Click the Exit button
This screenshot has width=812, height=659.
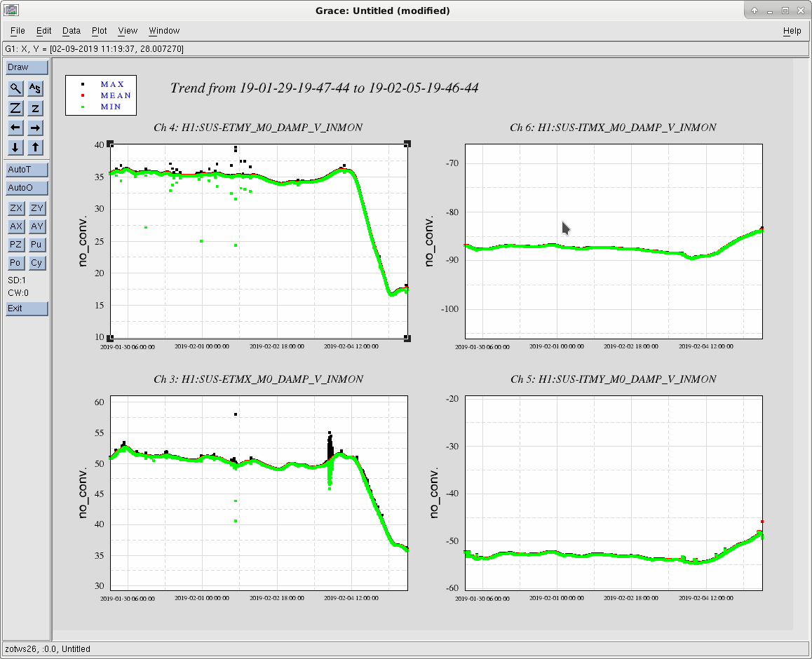coord(27,308)
